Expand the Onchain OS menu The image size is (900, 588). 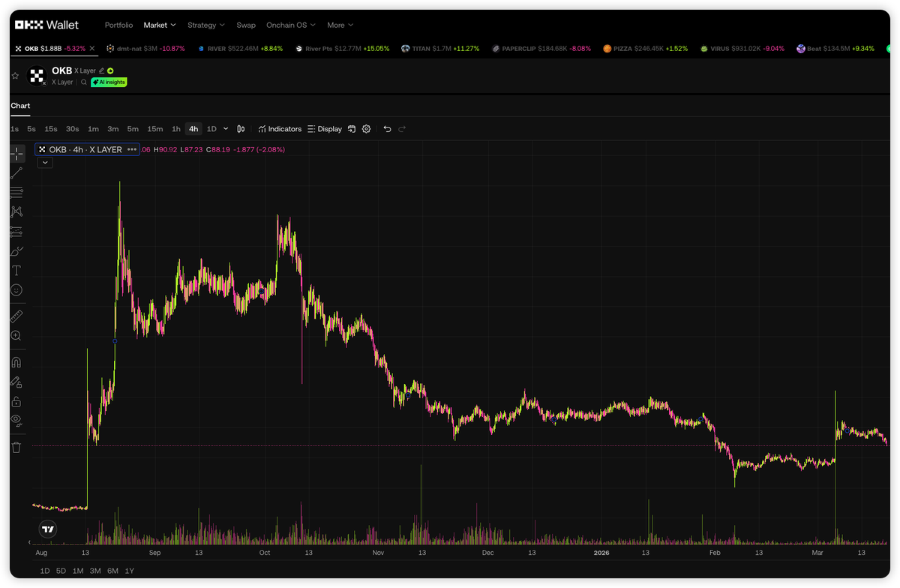(291, 25)
